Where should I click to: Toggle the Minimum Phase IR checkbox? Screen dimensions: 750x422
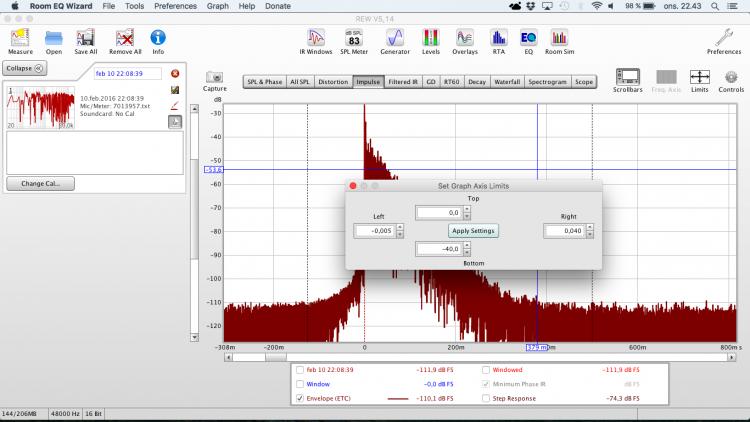point(486,384)
